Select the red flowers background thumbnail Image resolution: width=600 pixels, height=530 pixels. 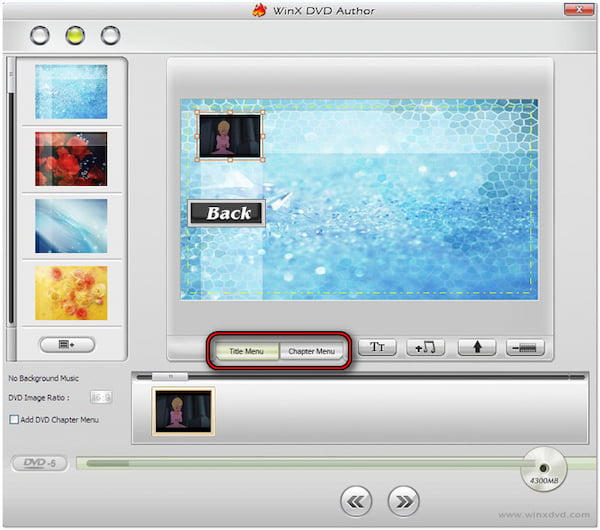click(71, 158)
